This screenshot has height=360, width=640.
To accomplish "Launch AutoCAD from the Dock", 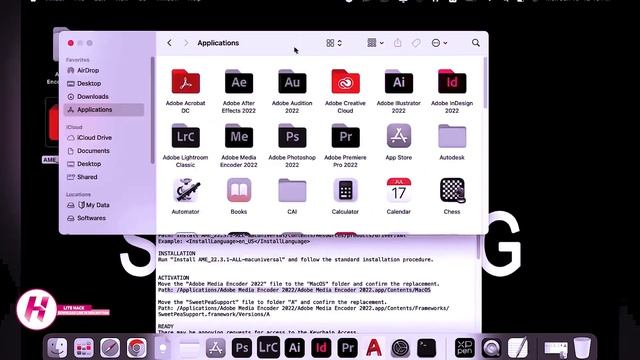I will (x=373, y=348).
